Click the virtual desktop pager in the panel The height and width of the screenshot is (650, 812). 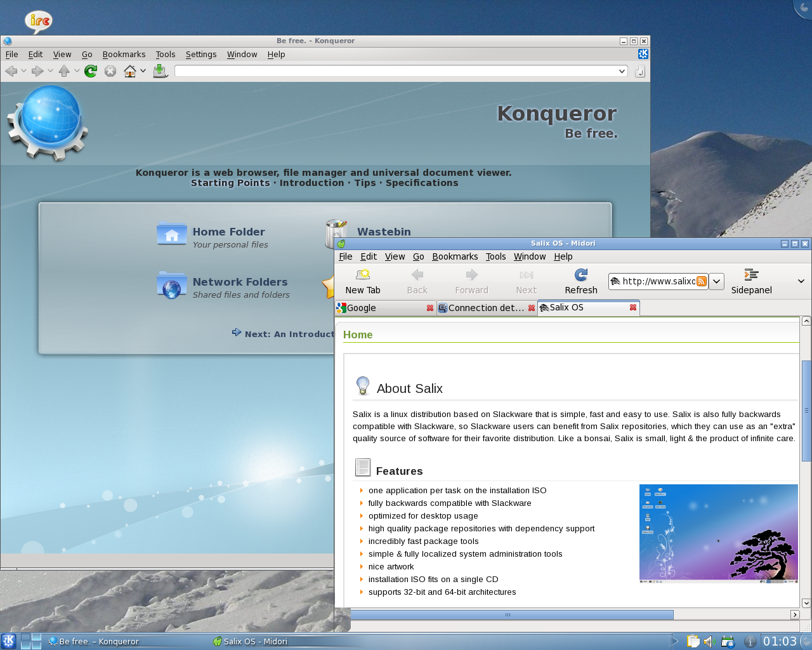[30, 641]
